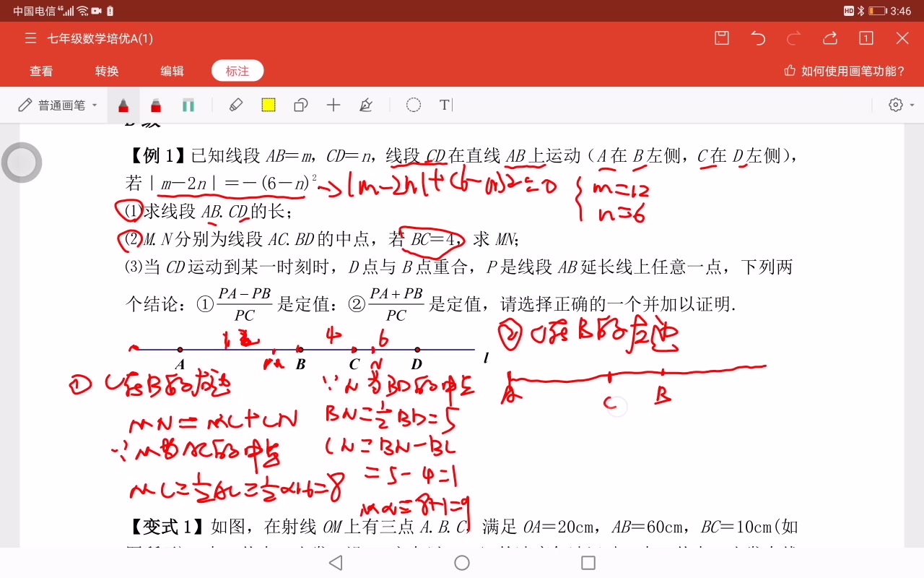Select the circle shape tool in the toolbar
The height and width of the screenshot is (578, 924).
[x=413, y=105]
